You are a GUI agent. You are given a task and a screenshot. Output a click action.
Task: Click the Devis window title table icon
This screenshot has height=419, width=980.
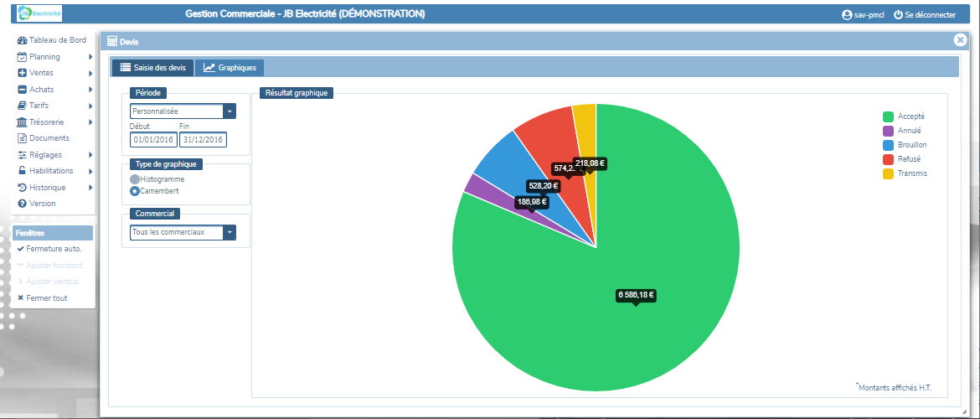112,41
